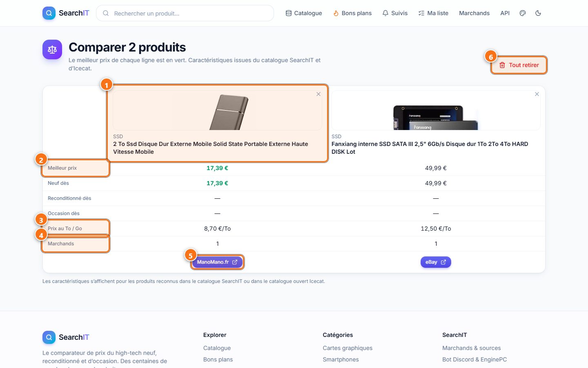Open footer Bons plans link
The width and height of the screenshot is (588, 368).
[x=218, y=359]
